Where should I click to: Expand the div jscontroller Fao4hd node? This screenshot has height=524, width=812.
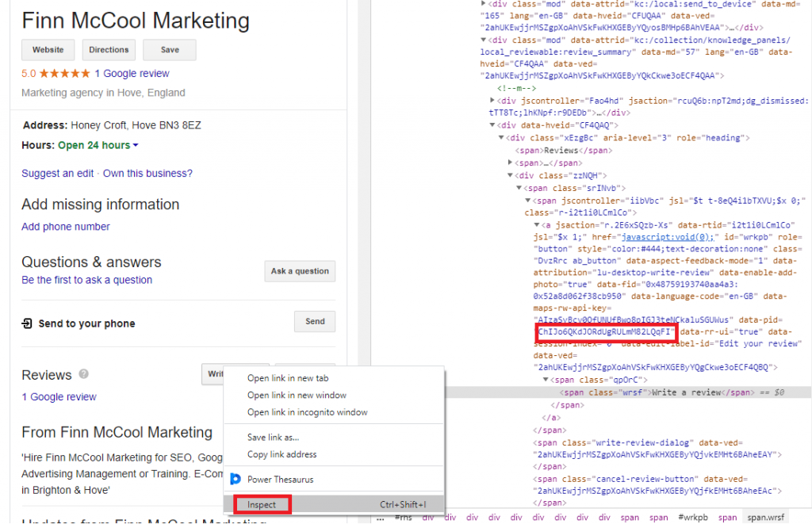click(492, 101)
